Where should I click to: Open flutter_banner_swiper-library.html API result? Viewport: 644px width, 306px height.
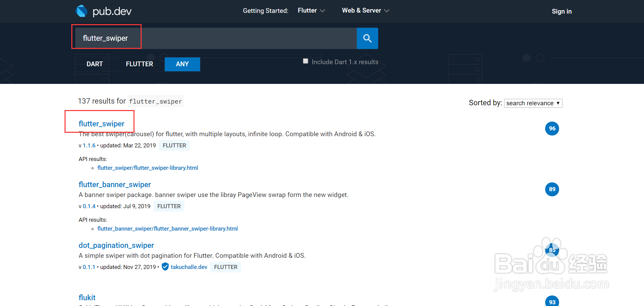167,229
